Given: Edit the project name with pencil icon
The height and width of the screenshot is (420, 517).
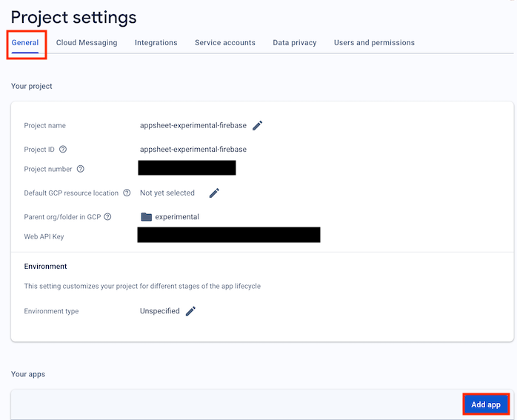Looking at the screenshot, I should (x=258, y=126).
